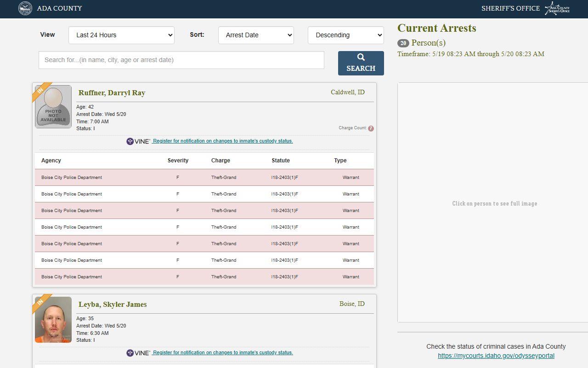Open the Sort dropdown set to Arrest Date

pos(256,35)
